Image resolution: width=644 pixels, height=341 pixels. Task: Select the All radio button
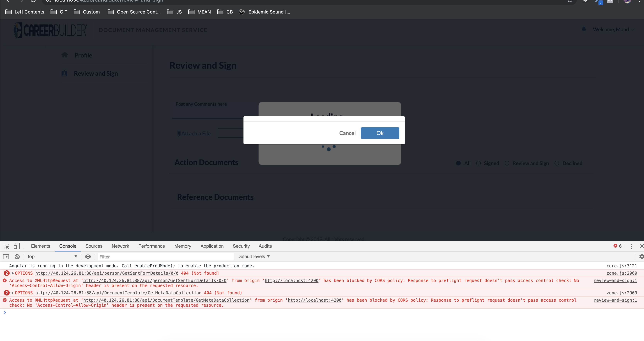tap(458, 163)
